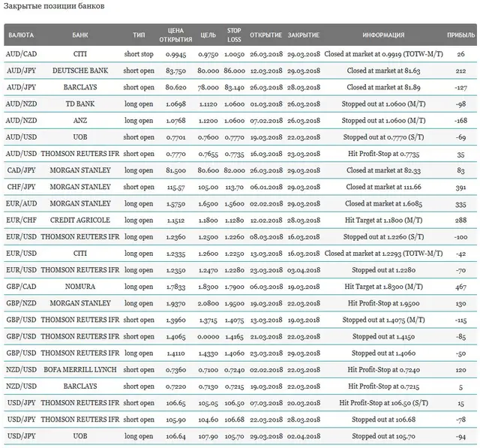Click the NOMURA bank cell
The width and height of the screenshot is (480, 448).
coord(80,287)
